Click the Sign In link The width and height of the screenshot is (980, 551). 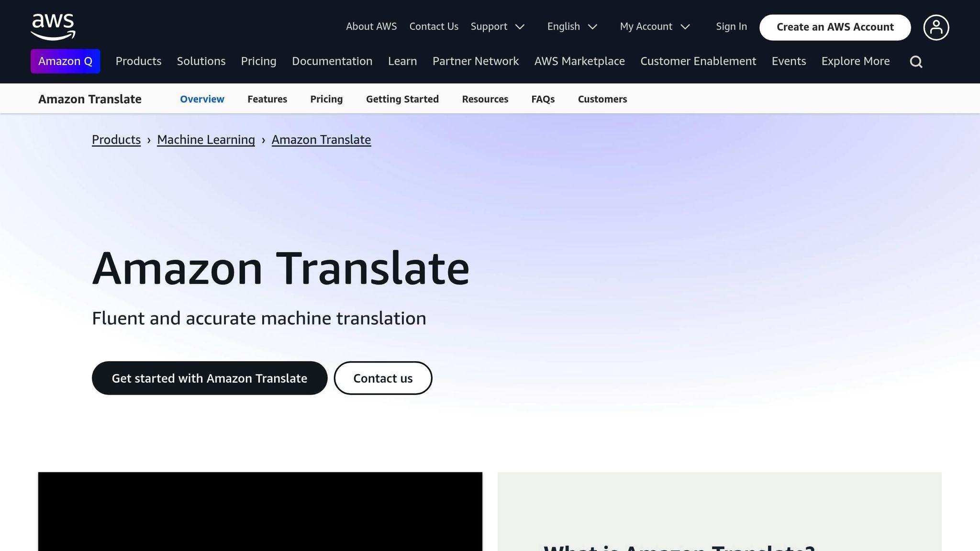[731, 27]
